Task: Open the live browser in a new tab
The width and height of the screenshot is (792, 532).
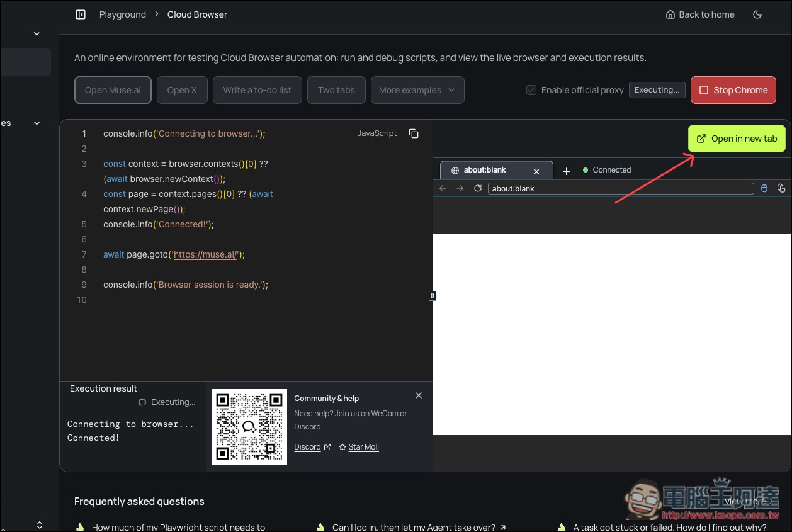Action: (x=737, y=139)
